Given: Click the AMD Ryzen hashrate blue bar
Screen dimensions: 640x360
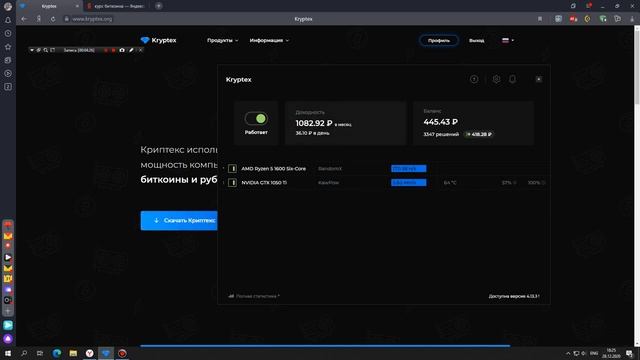Looking at the screenshot, I should coord(409,169).
